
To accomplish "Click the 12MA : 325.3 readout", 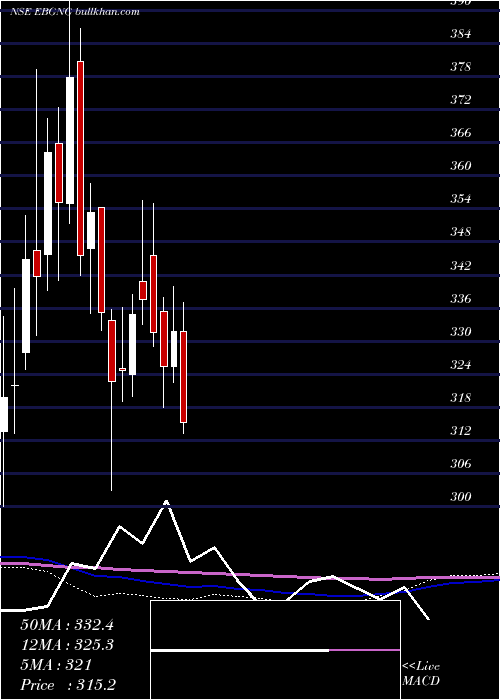I will [67, 645].
